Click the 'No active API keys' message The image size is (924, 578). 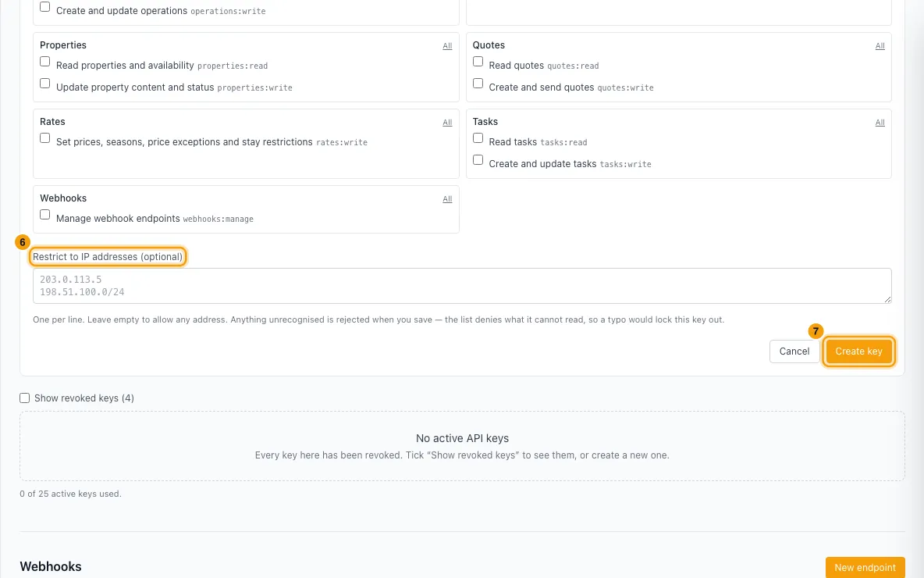pyautogui.click(x=462, y=438)
